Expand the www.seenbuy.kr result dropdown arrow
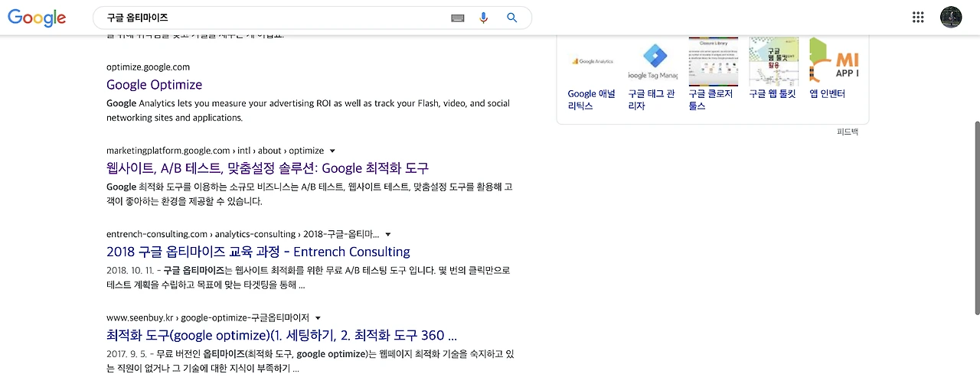The width and height of the screenshot is (980, 387). click(x=318, y=317)
